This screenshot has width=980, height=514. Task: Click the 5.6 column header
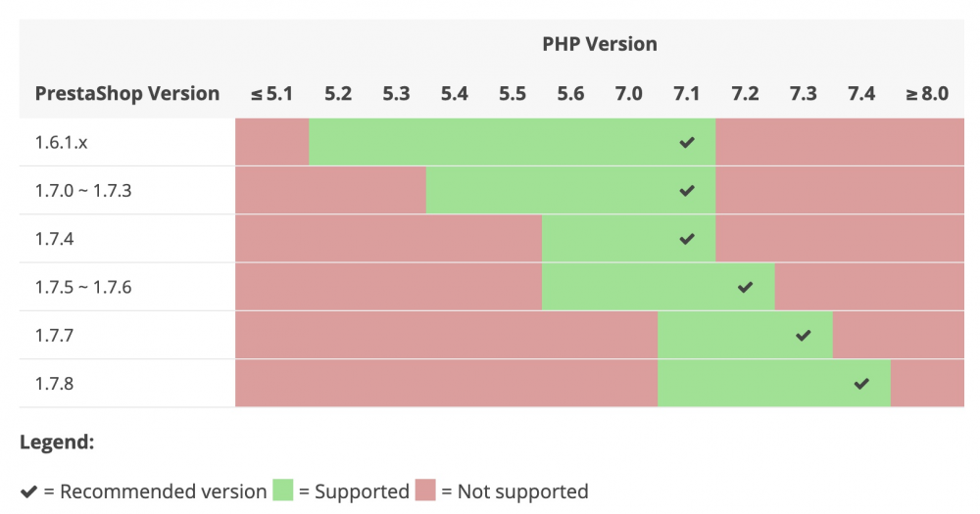570,94
